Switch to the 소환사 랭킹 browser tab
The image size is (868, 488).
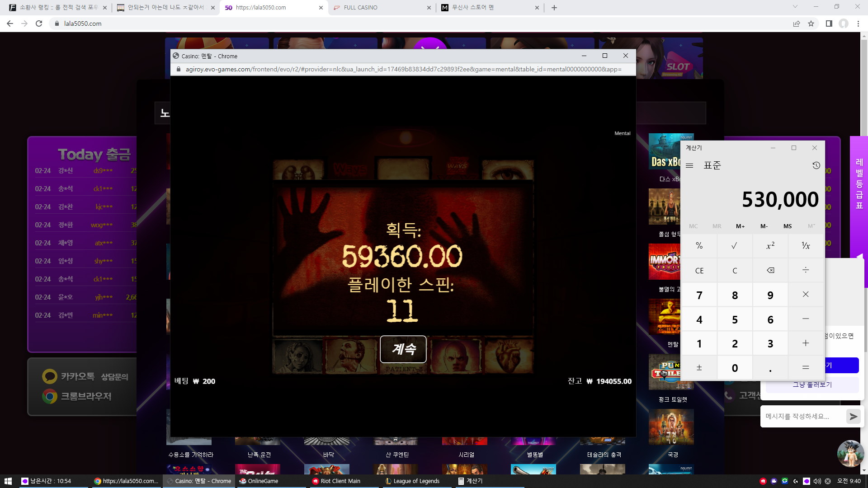[x=57, y=8]
